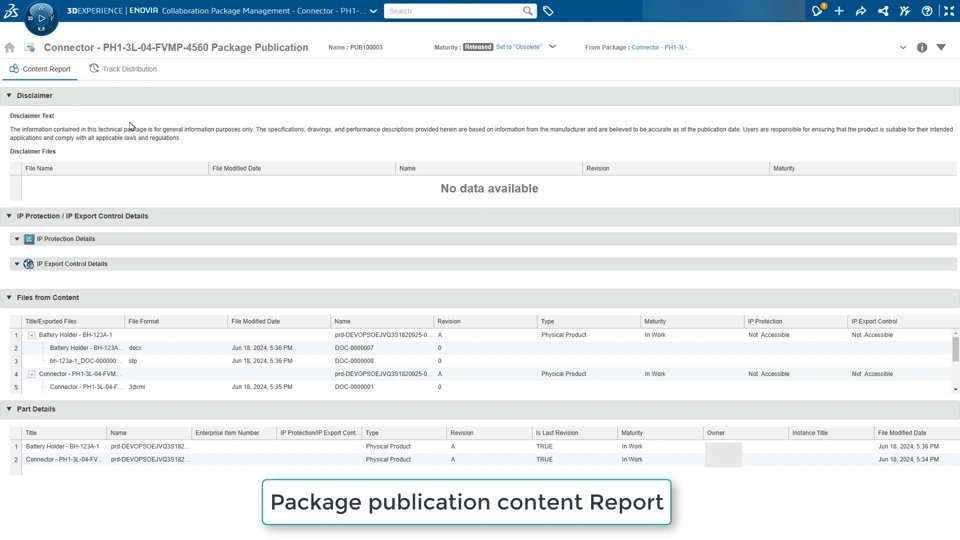Screen dimensions: 960x540
Task: Open the tools and preferences icon
Action: 905,11
